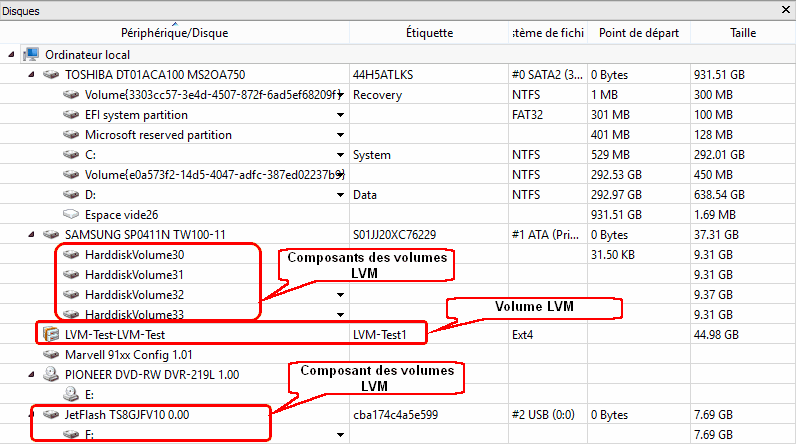
Task: Click the PIONEER DVD-RW drive icon
Action: click(x=50, y=374)
